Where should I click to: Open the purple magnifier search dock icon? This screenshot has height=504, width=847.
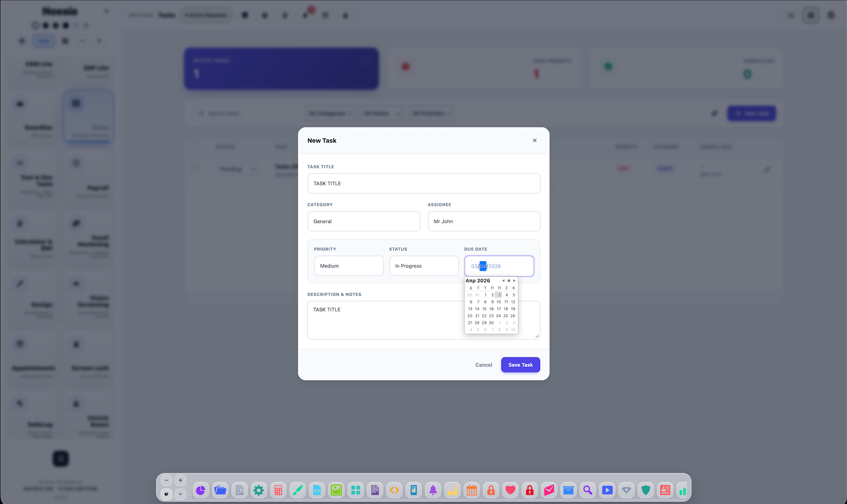click(x=588, y=491)
